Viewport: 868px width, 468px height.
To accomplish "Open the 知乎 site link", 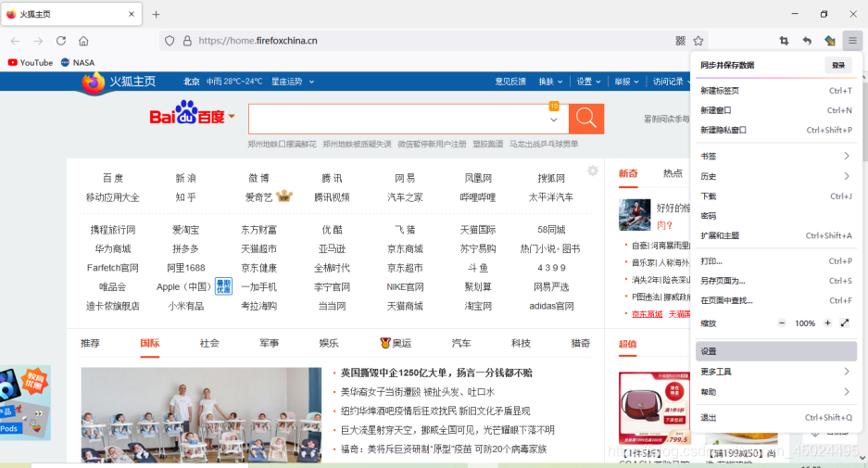I will click(185, 197).
